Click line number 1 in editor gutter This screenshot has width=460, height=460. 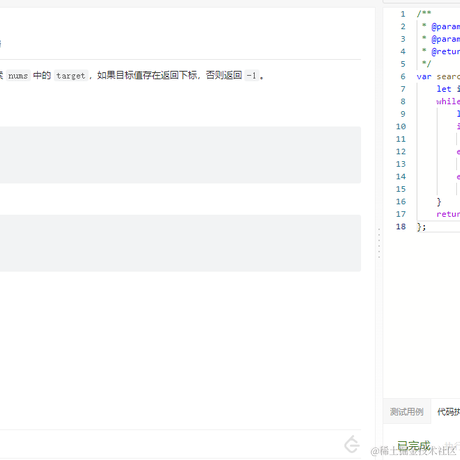pyautogui.click(x=403, y=14)
